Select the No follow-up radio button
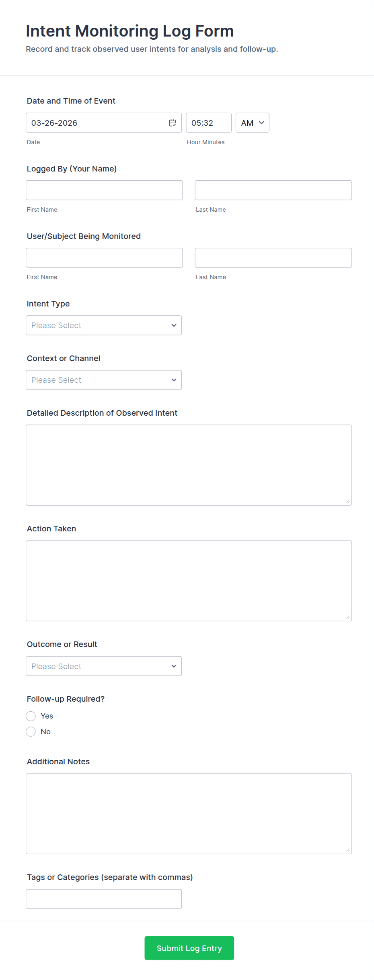This screenshot has width=374, height=980. [31, 732]
